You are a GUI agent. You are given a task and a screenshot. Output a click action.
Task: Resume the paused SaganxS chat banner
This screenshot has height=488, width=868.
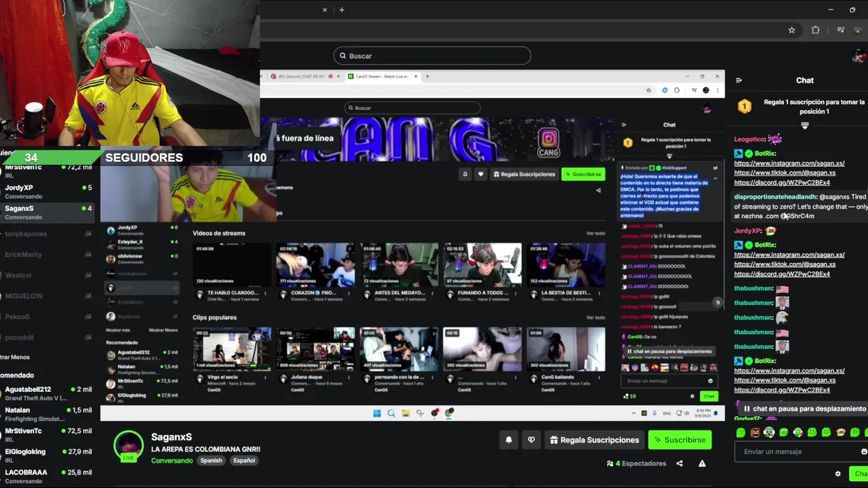pyautogui.click(x=804, y=409)
